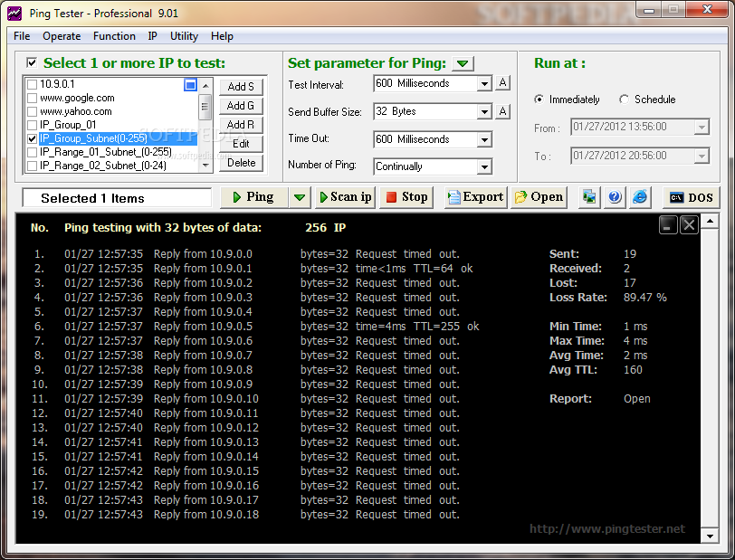Click the A button next to Test Interval
The height and width of the screenshot is (560, 735).
[502, 83]
